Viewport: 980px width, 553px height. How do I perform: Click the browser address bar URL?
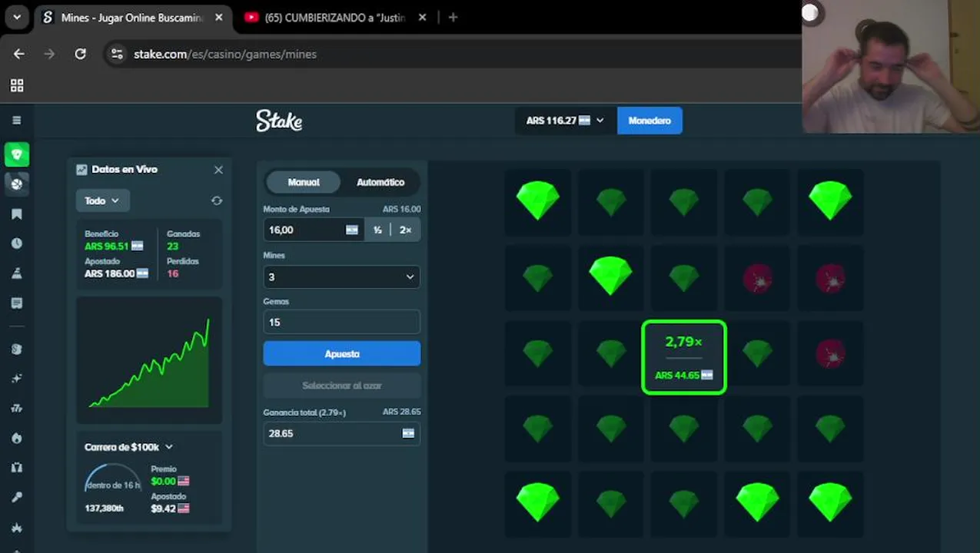tap(225, 54)
